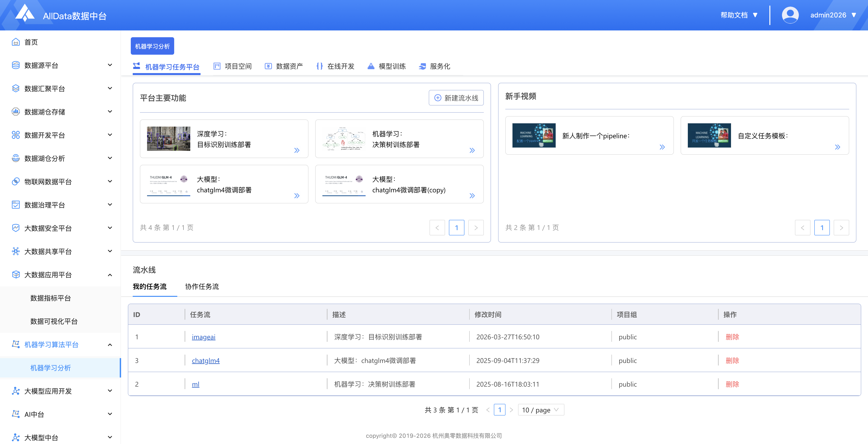Click the 物联网数据平台 sidebar icon
This screenshot has width=868, height=444.
[15, 181]
